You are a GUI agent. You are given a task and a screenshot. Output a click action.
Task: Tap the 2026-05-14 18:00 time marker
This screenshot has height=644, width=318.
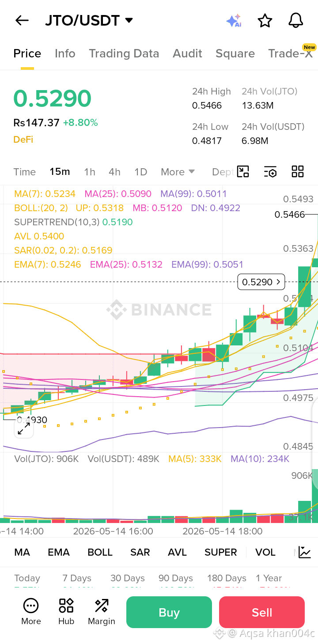(x=223, y=531)
